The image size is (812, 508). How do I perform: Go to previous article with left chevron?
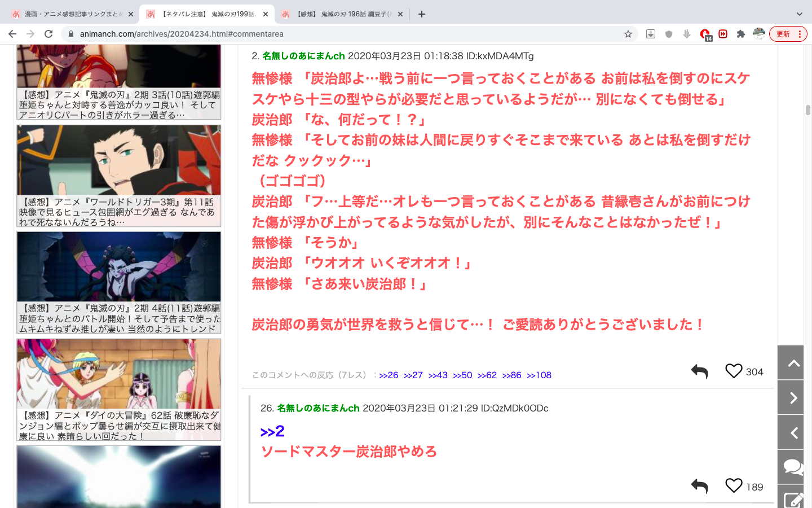pos(793,433)
